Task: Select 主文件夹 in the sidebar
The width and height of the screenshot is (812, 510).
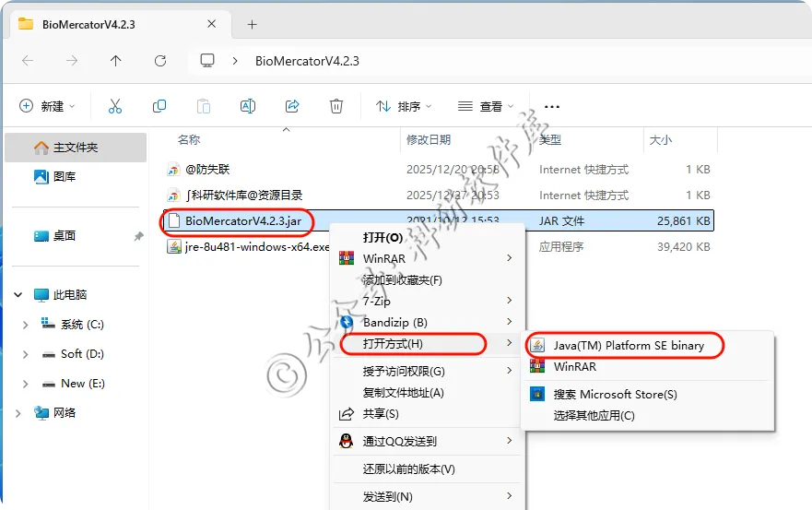Action: pos(76,148)
